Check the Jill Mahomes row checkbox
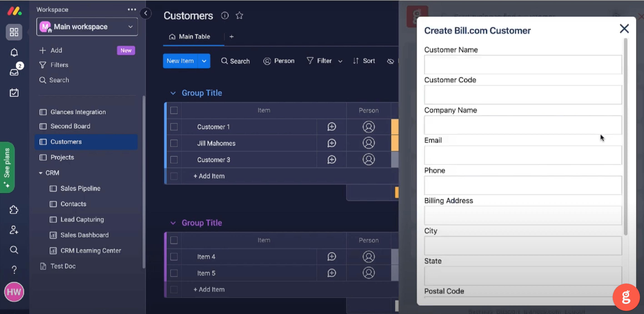The image size is (644, 314). pyautogui.click(x=174, y=143)
